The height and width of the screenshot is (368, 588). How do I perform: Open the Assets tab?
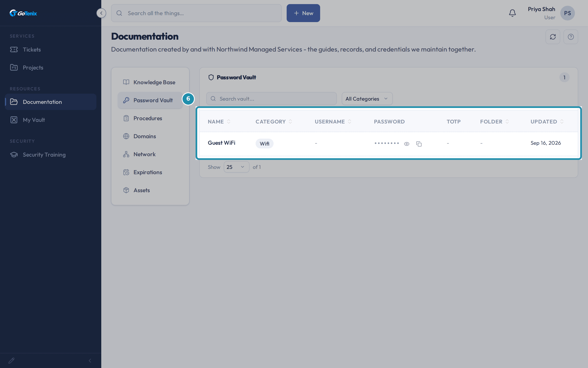pyautogui.click(x=150, y=190)
